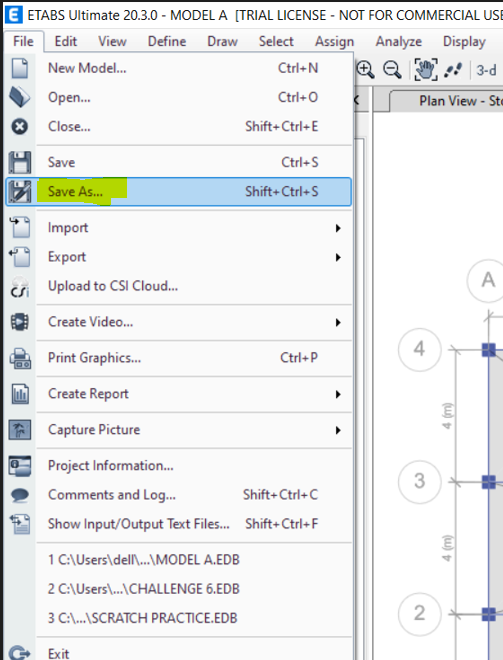
Task: Choose Open... menu entry
Action: pyautogui.click(x=179, y=97)
